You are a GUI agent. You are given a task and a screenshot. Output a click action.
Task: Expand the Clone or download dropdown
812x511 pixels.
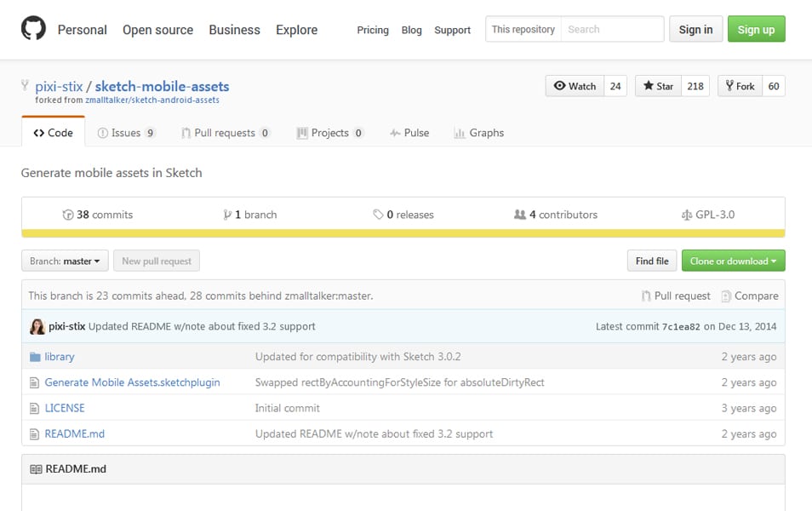coord(734,261)
